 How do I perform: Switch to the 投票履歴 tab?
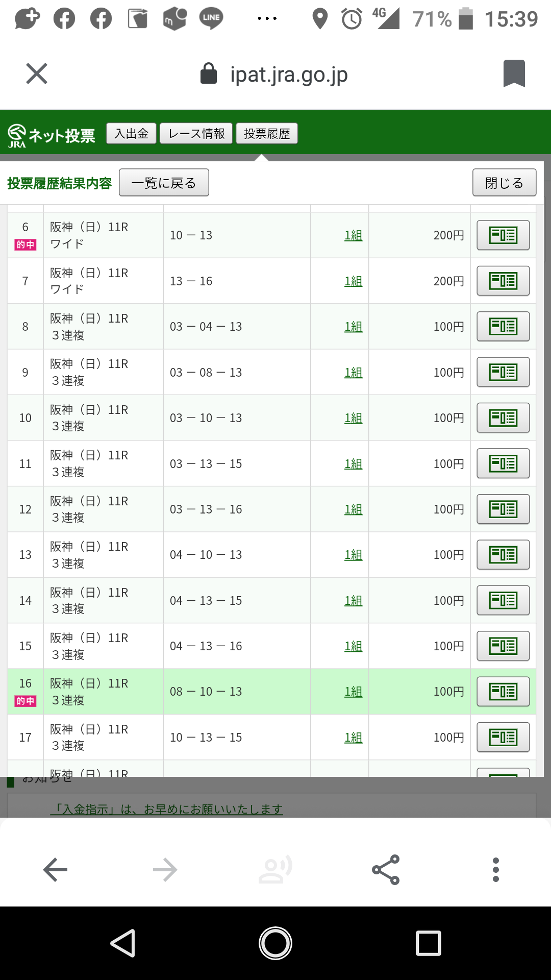coord(267,134)
